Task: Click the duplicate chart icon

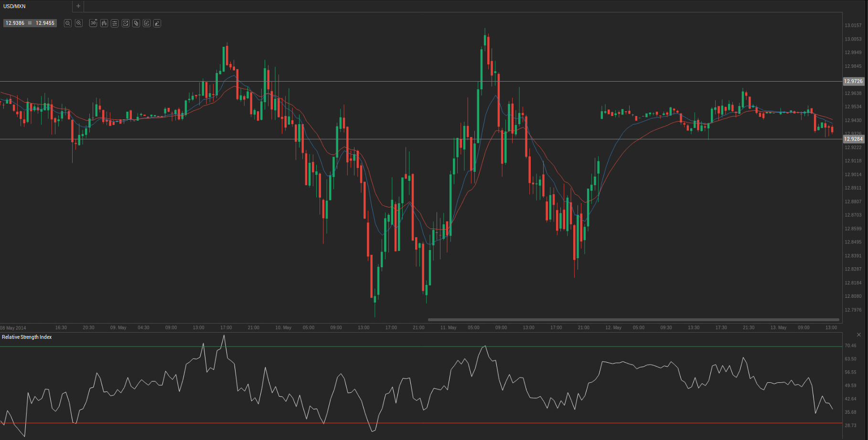Action: 136,23
